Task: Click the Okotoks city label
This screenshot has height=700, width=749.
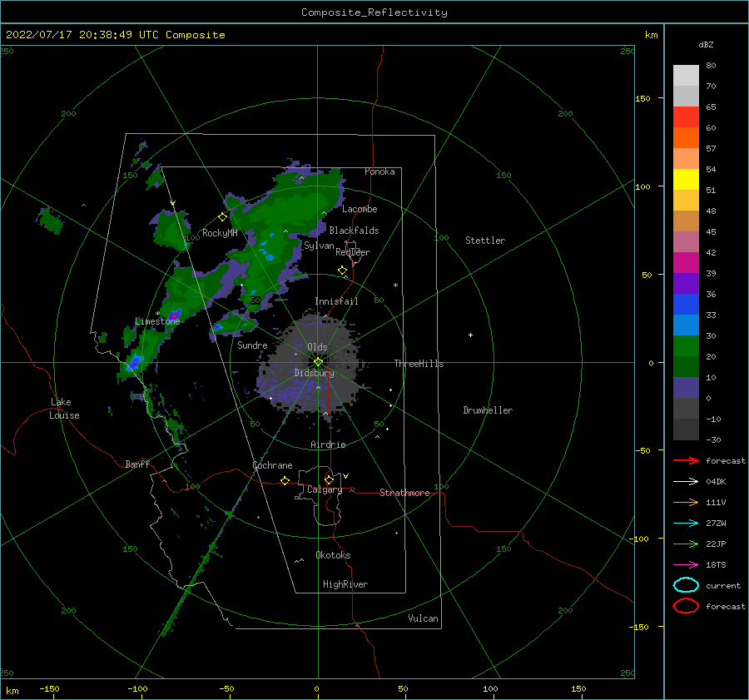Action: (x=333, y=555)
